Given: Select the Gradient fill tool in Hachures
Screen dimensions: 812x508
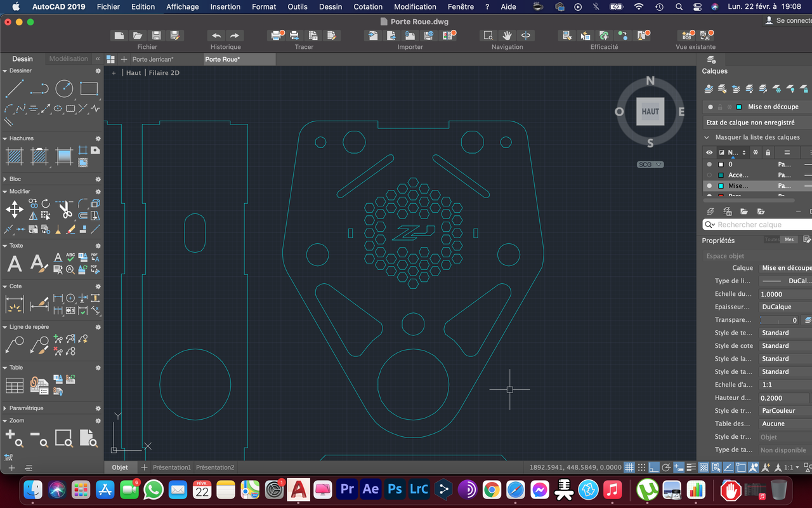Looking at the screenshot, I should pos(64,156).
